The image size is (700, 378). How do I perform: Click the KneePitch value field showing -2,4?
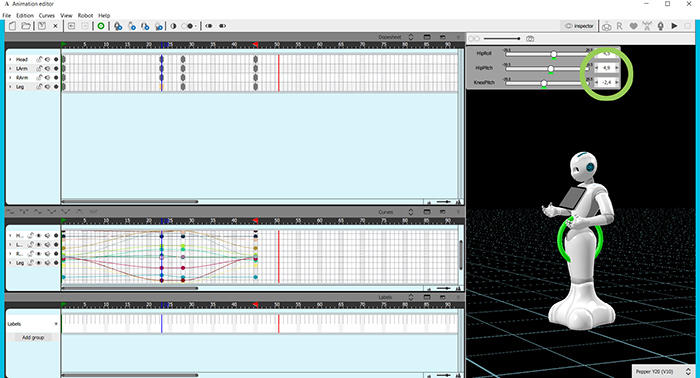tap(607, 82)
